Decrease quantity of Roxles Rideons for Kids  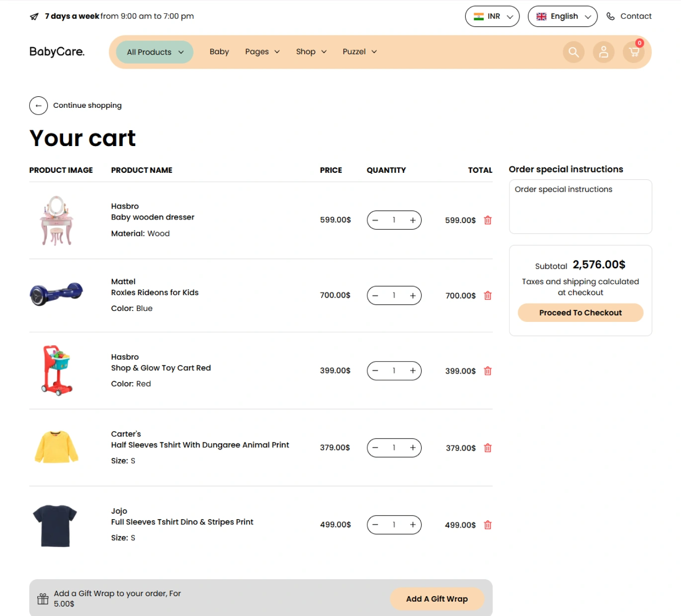(375, 296)
